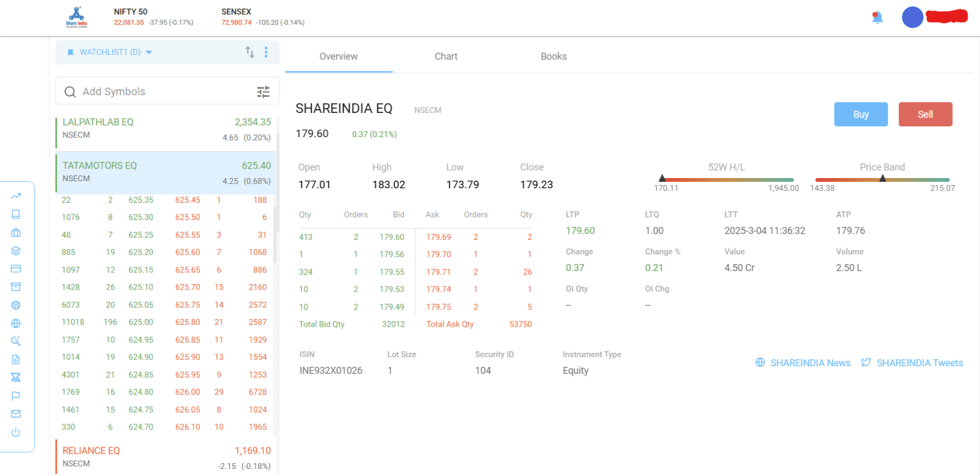Click the stacked layers icon in sidebar
The image size is (980, 476).
click(x=16, y=251)
